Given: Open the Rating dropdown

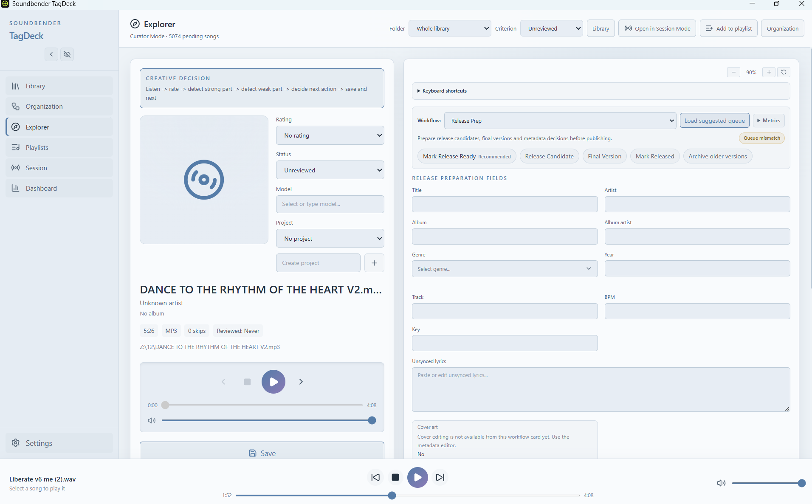Looking at the screenshot, I should pos(330,135).
